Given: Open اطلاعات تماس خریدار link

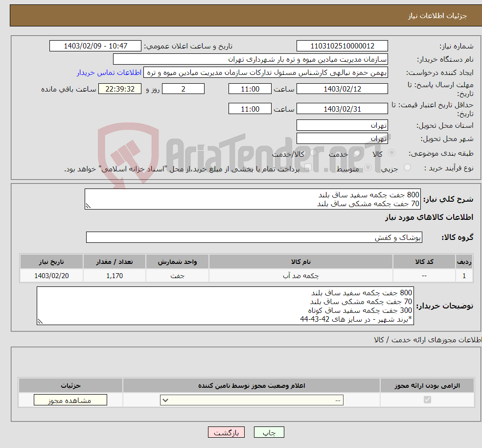Looking at the screenshot, I should 109,72.
